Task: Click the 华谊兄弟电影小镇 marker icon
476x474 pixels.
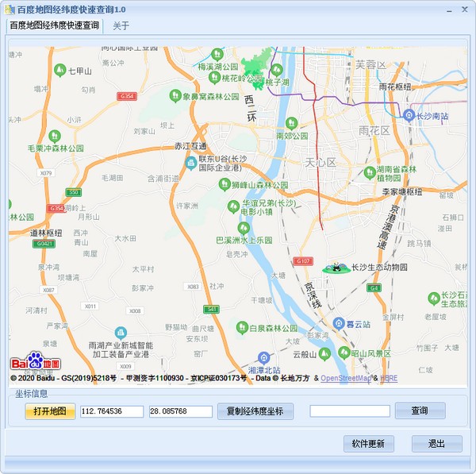Action: [233, 206]
